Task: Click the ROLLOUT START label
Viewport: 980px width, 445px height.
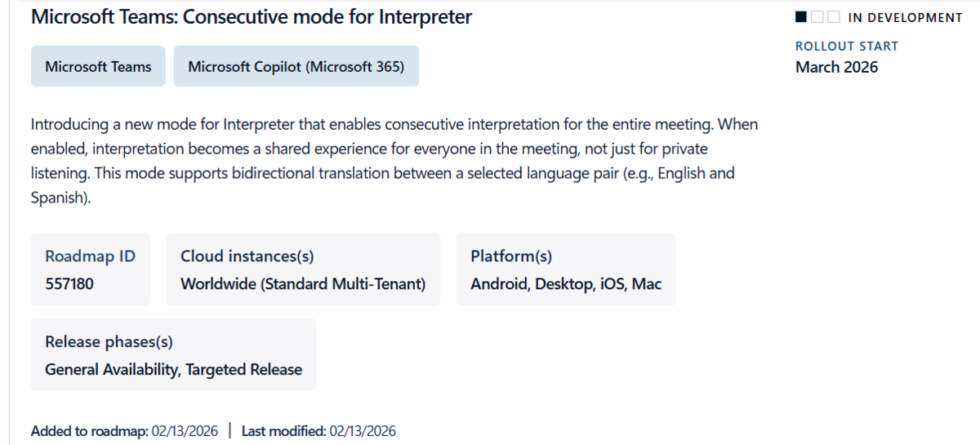Action: [847, 47]
